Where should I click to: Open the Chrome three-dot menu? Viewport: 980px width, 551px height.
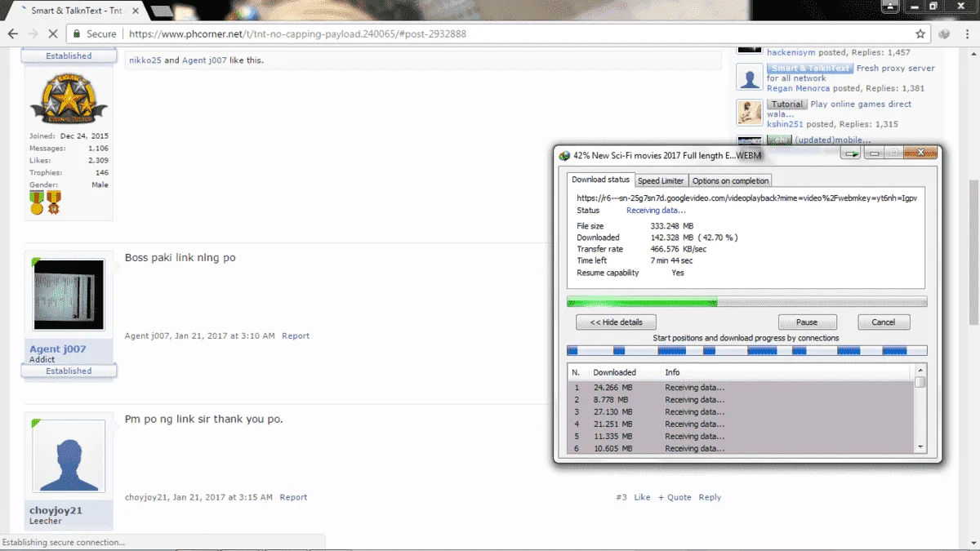966,34
